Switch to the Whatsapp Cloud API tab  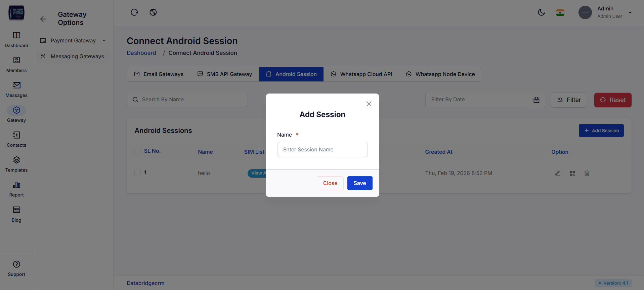click(x=361, y=74)
